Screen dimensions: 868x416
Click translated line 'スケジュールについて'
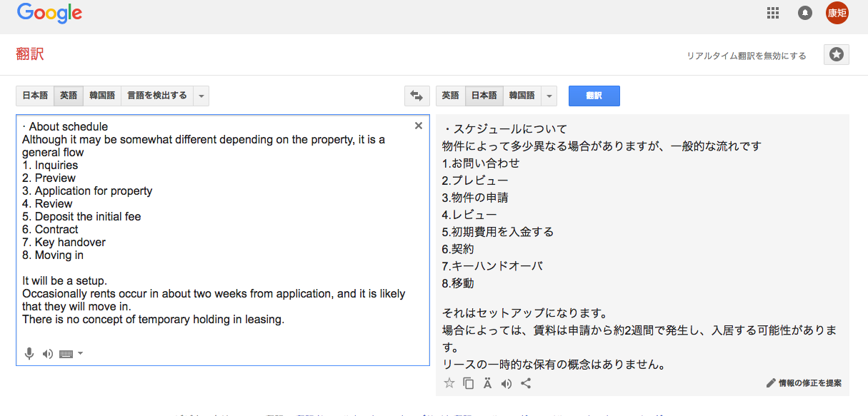pos(510,129)
